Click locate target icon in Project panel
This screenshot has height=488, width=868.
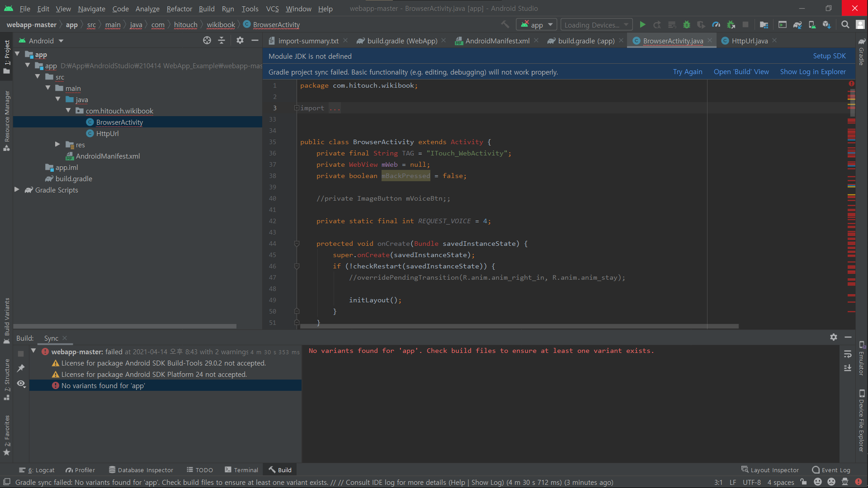click(207, 41)
